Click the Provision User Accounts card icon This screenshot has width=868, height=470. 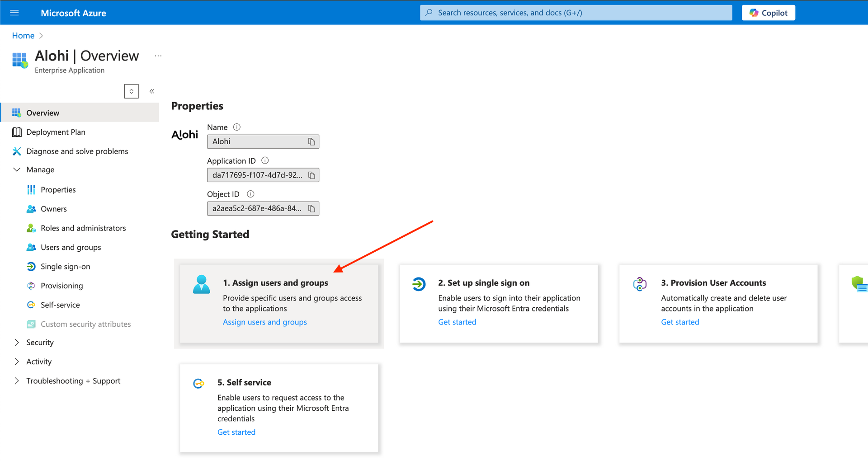(640, 284)
